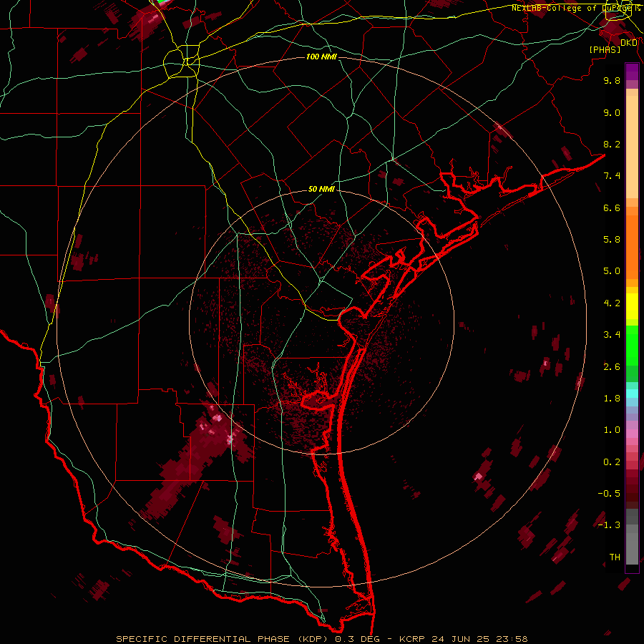
Task: Click the purple top segment of color bar
Action: (x=632, y=72)
